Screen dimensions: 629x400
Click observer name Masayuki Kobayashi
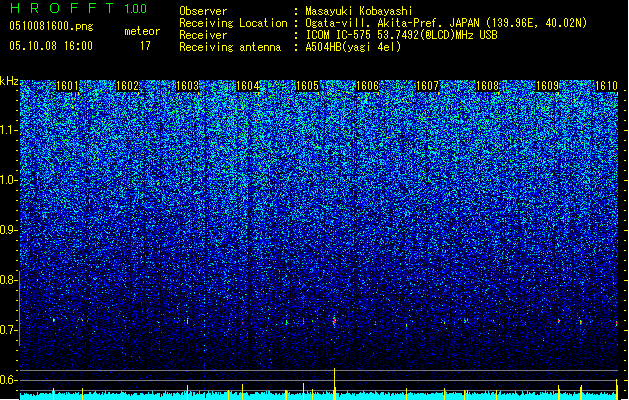pyautogui.click(x=359, y=11)
